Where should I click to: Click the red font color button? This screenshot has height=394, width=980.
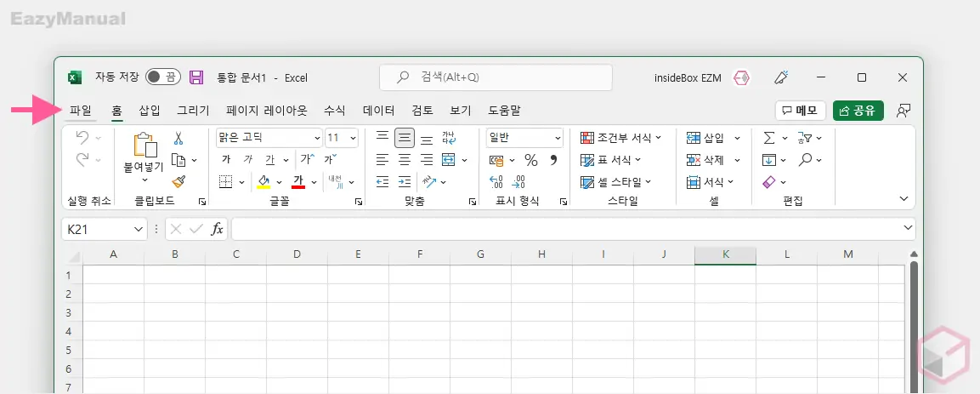click(298, 182)
